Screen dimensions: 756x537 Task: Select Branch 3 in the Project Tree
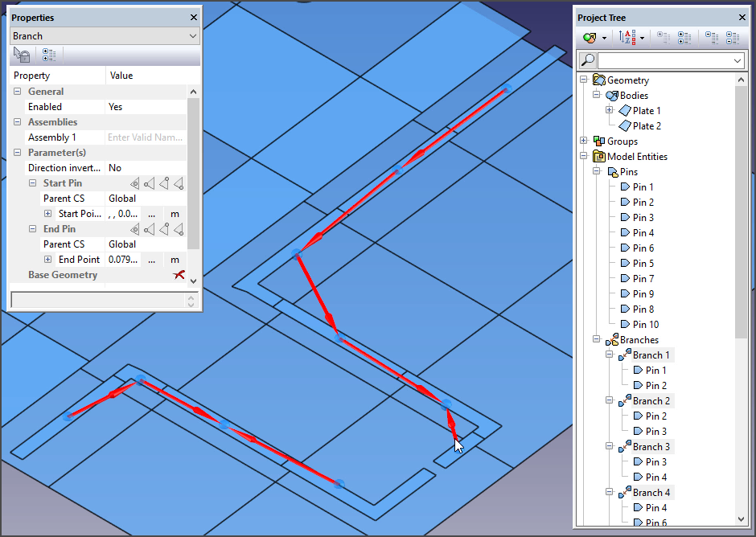click(651, 447)
